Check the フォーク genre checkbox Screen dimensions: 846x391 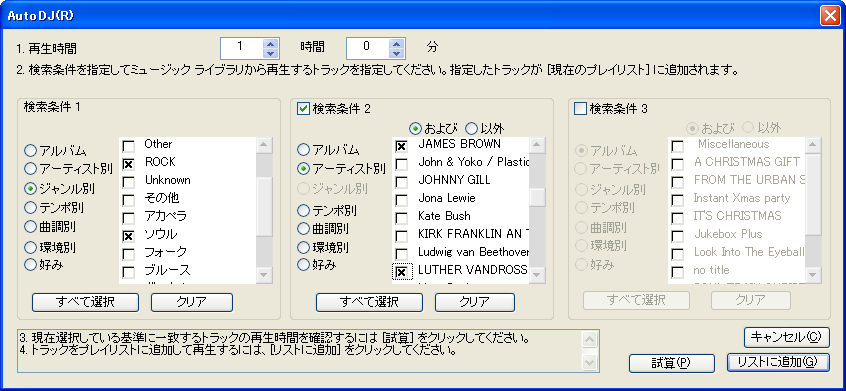pos(128,254)
